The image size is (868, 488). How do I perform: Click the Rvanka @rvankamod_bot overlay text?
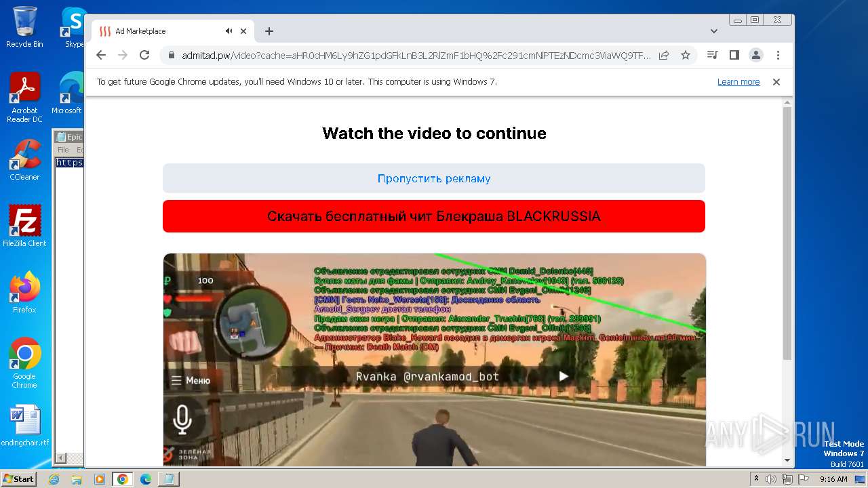(x=427, y=377)
